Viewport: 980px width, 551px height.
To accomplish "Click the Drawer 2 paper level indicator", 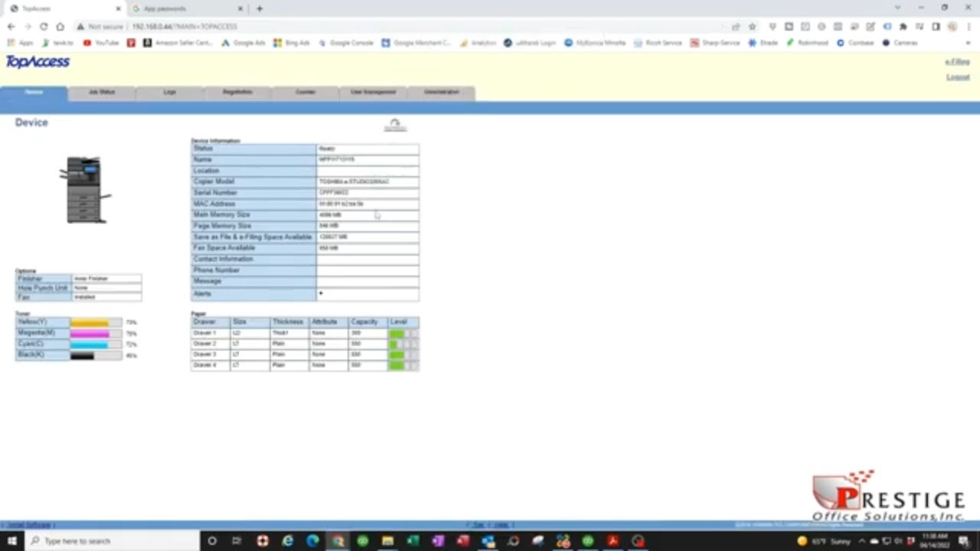I will coord(403,344).
